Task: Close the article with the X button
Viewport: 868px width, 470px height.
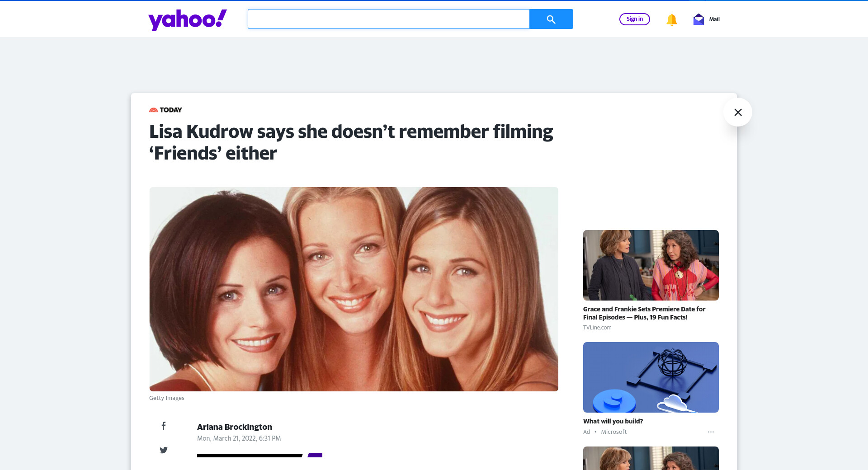Action: point(738,112)
